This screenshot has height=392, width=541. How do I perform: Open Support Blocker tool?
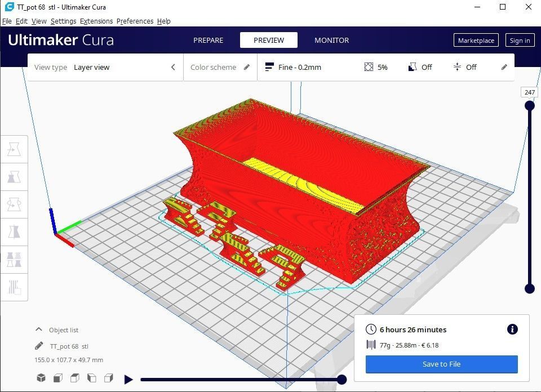pyautogui.click(x=14, y=287)
